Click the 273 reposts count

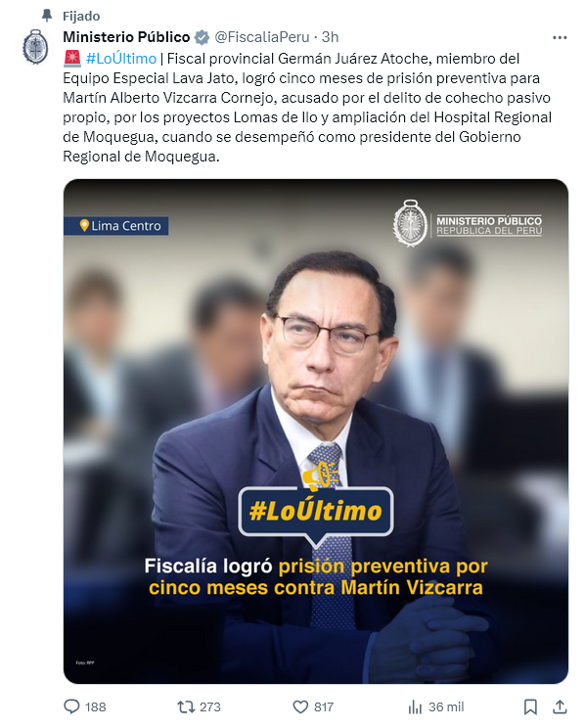[x=210, y=707]
